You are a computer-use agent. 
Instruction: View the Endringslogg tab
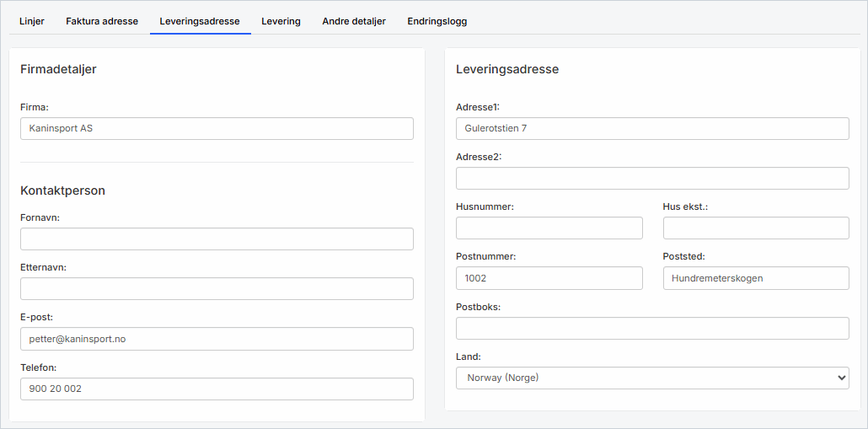click(437, 21)
